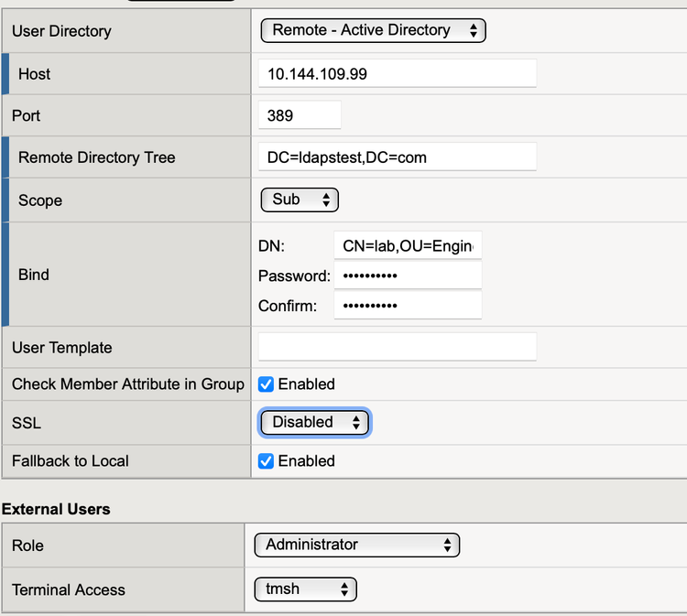This screenshot has width=687, height=616.
Task: Open the User Directory dropdown
Action: 373,30
